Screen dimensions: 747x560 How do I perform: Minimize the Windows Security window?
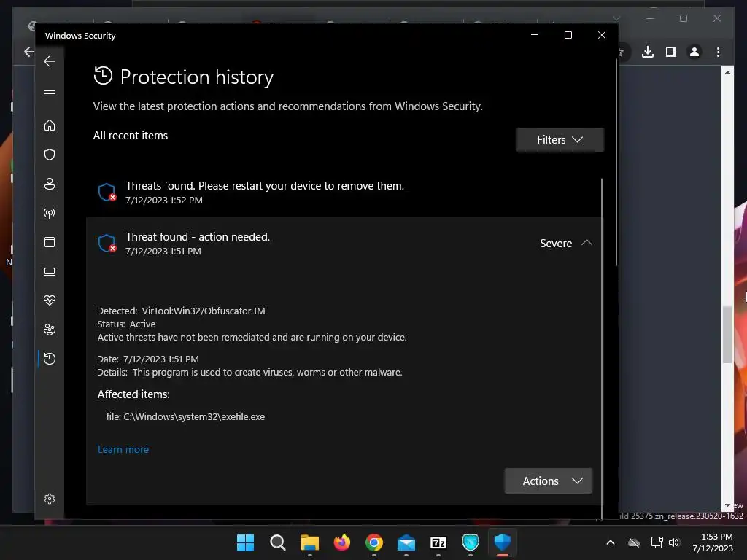(x=535, y=35)
